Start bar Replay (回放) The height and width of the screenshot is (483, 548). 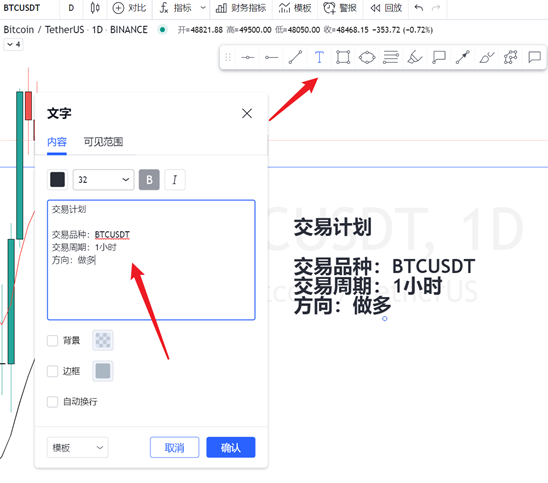click(x=386, y=8)
